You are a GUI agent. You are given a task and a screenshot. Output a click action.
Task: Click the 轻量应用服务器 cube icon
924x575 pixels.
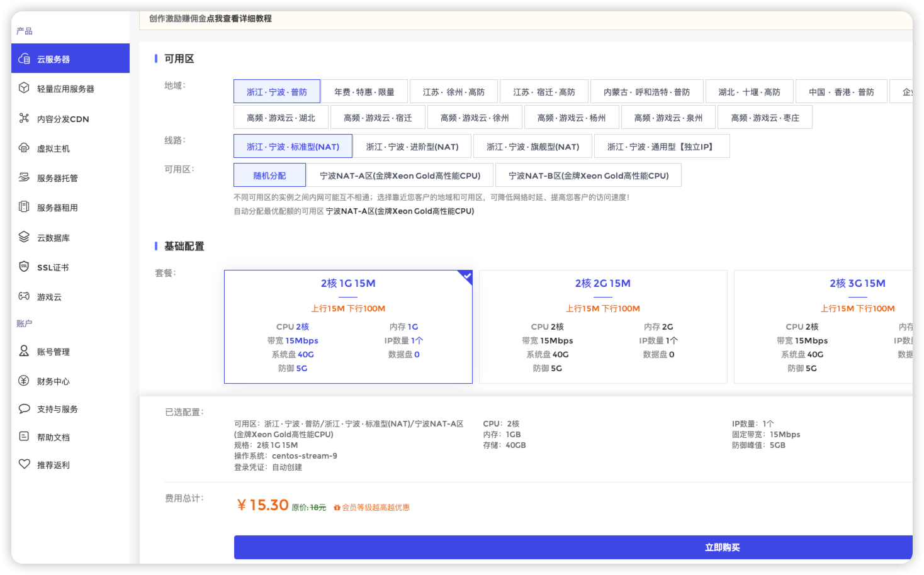pos(24,88)
